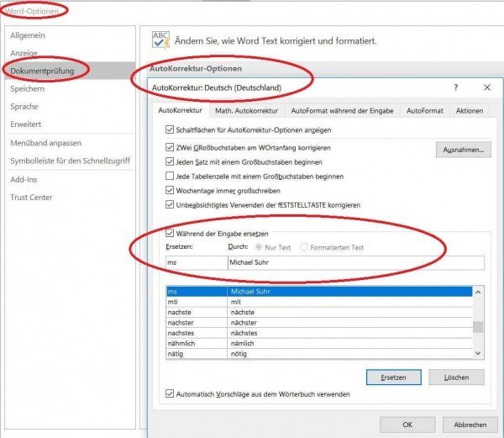
Task: Open Symbolleiste für den Schnellzugriff settings
Action: 70,161
